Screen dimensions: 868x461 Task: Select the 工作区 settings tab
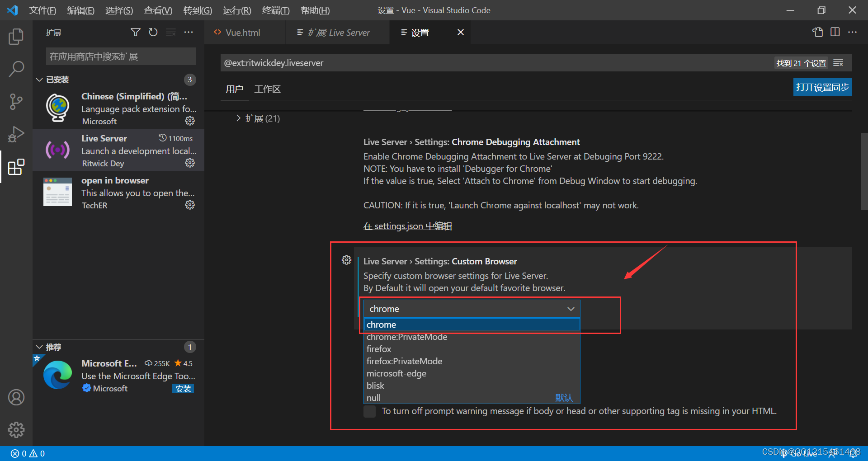click(268, 89)
